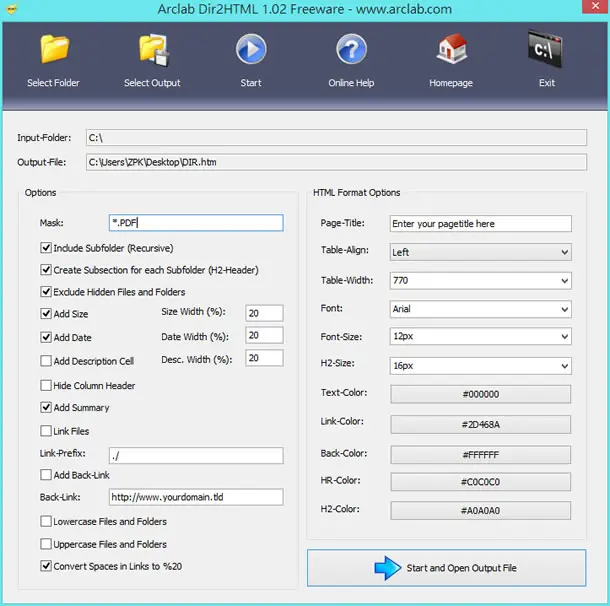Open the Font dropdown showing Arial
610x606 pixels.
click(x=480, y=309)
